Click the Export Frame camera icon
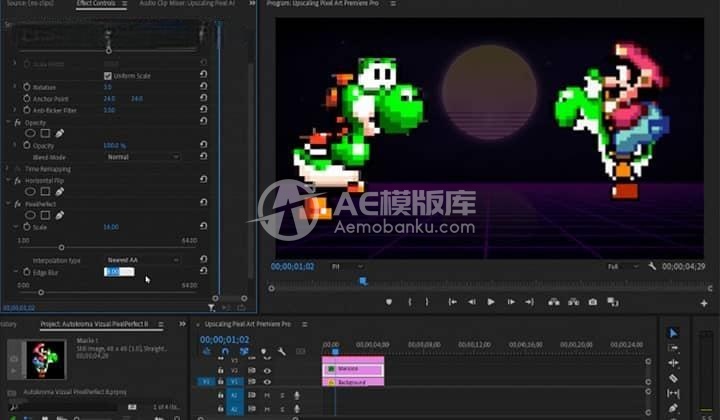Image resolution: width=720 pixels, height=420 pixels. [593, 301]
